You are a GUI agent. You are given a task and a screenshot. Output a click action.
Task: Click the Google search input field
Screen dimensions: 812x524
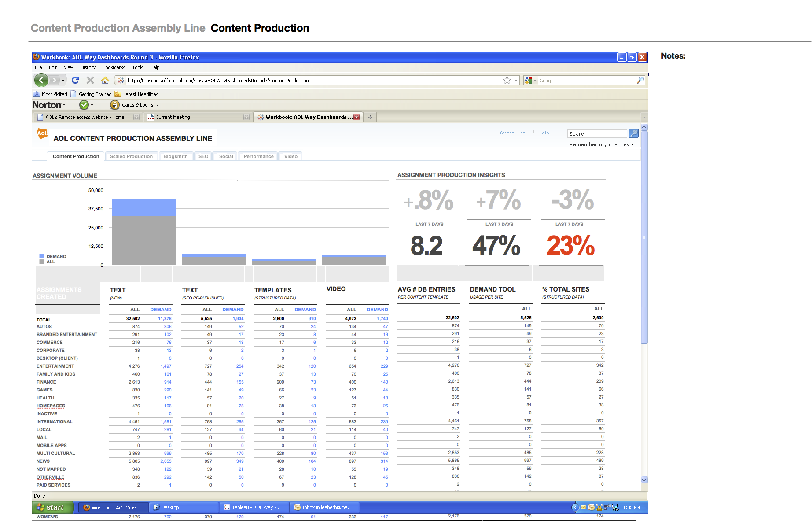tap(587, 81)
